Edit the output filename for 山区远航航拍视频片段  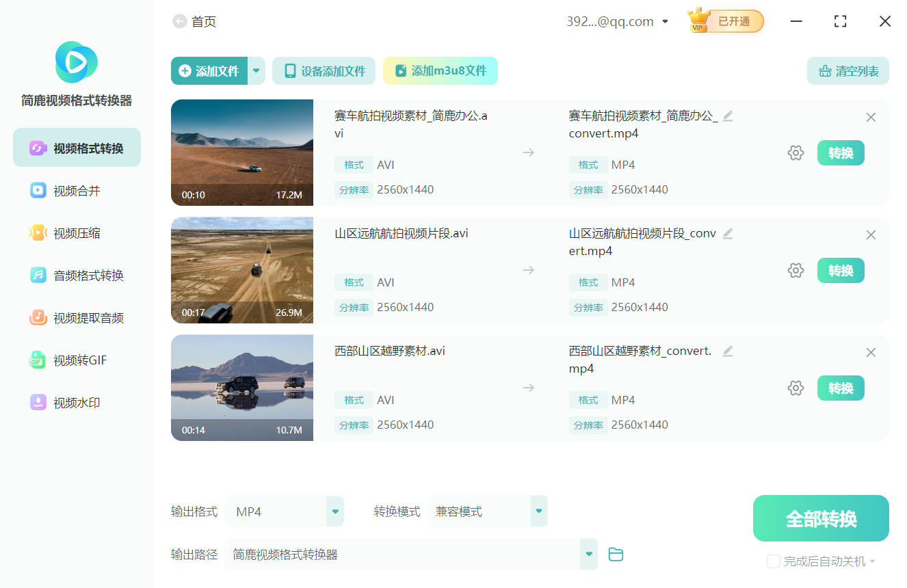coord(728,234)
